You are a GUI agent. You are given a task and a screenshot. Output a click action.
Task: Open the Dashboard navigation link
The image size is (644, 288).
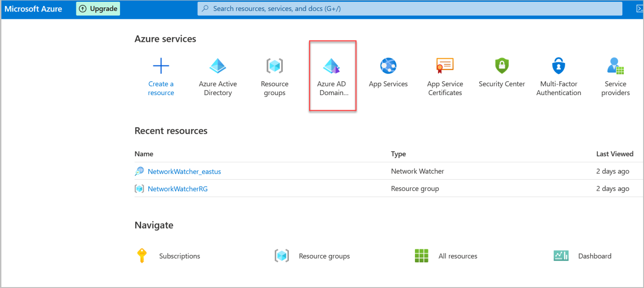(x=595, y=256)
